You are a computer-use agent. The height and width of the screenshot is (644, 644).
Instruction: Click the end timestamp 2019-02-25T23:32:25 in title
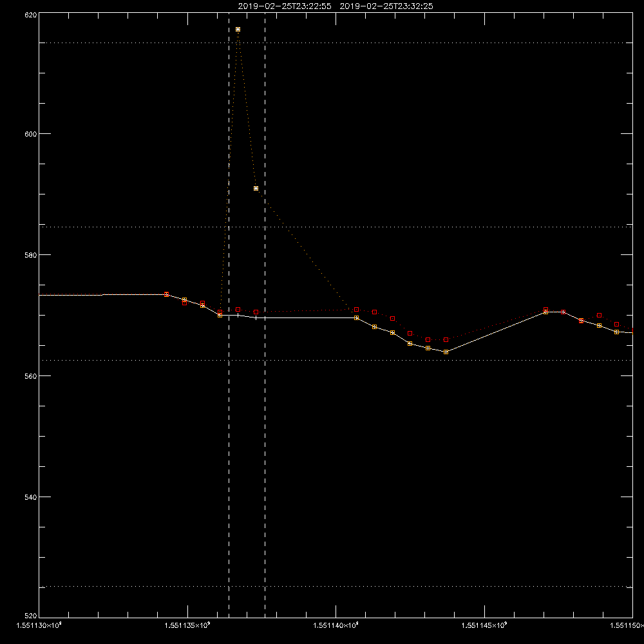click(x=386, y=6)
